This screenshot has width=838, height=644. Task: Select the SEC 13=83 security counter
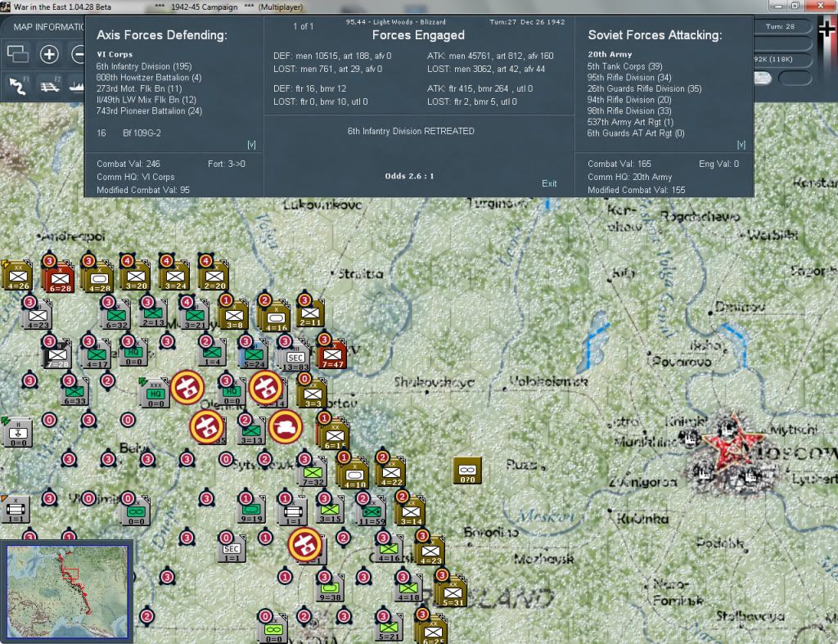point(295,358)
